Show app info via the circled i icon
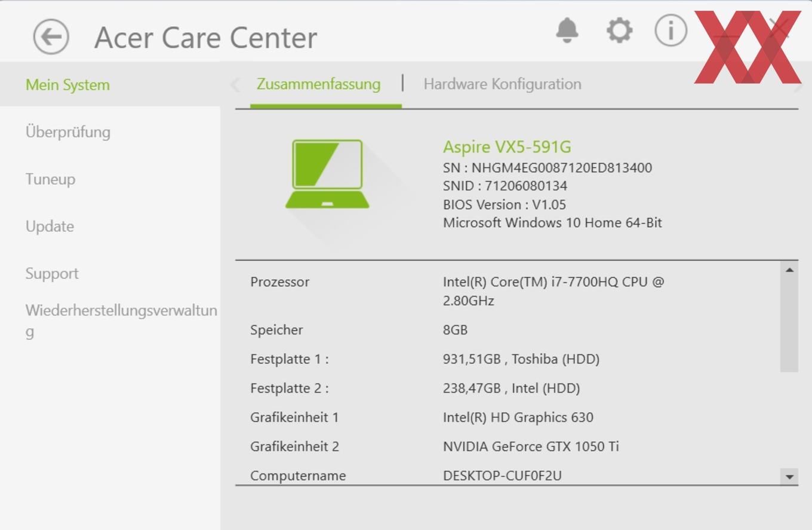Image resolution: width=812 pixels, height=530 pixels. click(670, 30)
